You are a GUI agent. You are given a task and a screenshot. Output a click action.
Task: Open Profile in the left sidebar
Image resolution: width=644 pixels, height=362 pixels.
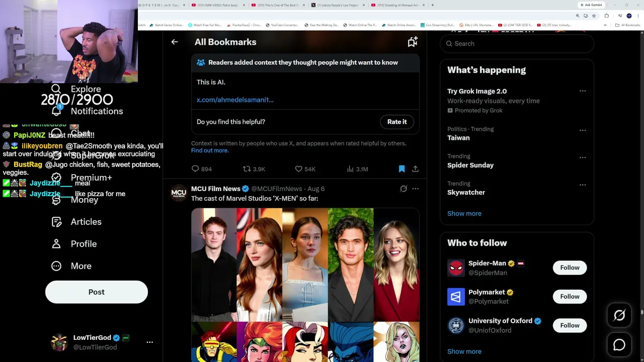tap(74, 244)
